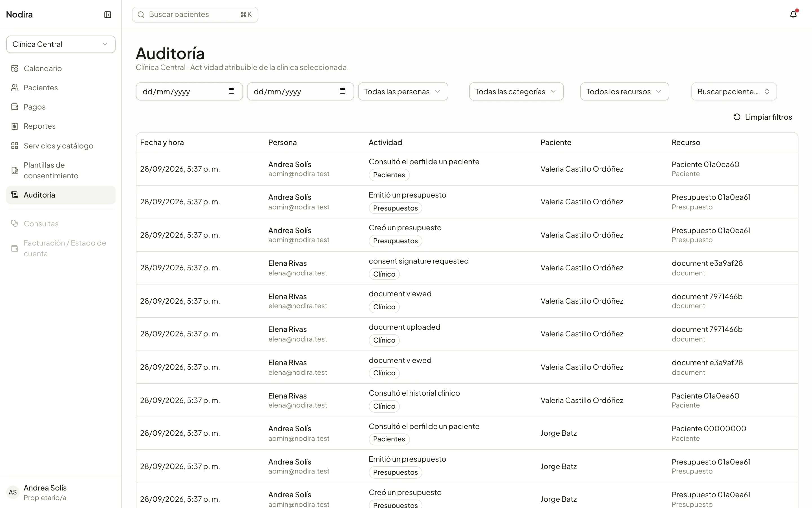Click document e3a9af28 in consent signature row
The width and height of the screenshot is (812, 508).
(x=707, y=263)
